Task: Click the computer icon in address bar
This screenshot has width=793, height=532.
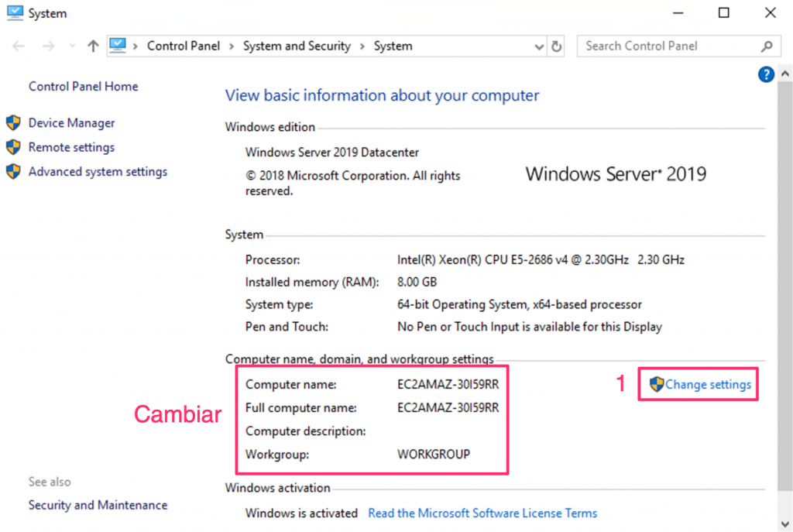Action: tap(118, 46)
